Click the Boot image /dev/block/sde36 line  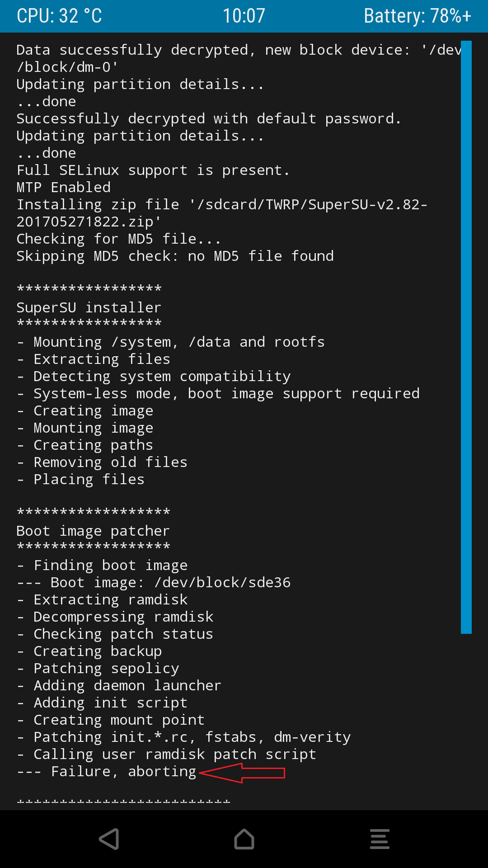point(154,583)
